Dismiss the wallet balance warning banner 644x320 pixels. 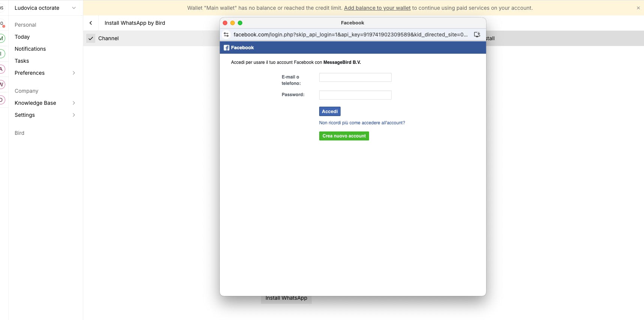point(638,8)
